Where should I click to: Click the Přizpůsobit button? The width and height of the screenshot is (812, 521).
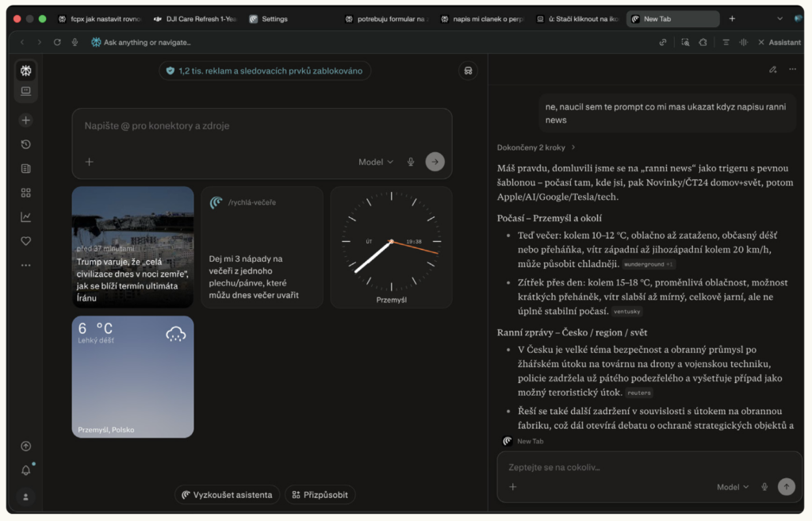point(320,495)
